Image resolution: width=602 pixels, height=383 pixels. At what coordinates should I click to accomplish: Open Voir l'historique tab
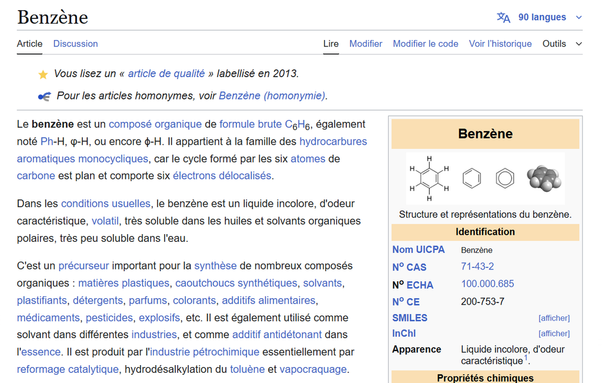pos(500,44)
